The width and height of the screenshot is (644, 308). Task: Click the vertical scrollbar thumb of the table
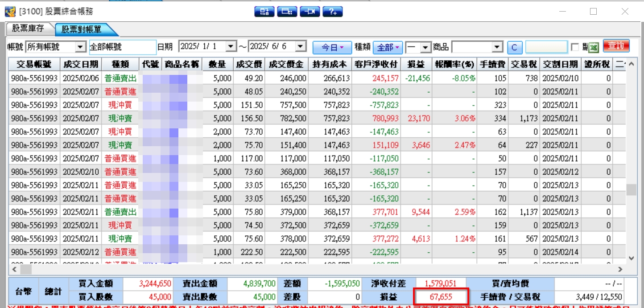pos(631,189)
